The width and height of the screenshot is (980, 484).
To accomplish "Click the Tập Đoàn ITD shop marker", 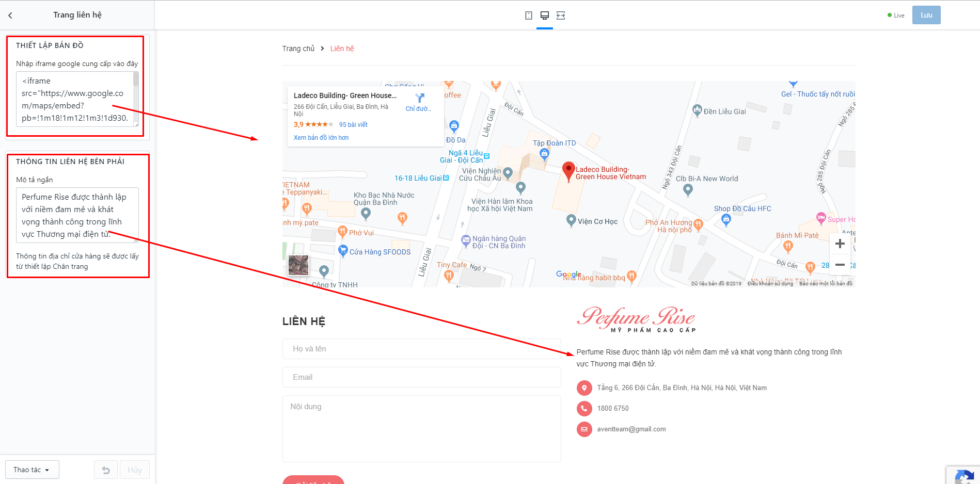I will click(x=544, y=154).
